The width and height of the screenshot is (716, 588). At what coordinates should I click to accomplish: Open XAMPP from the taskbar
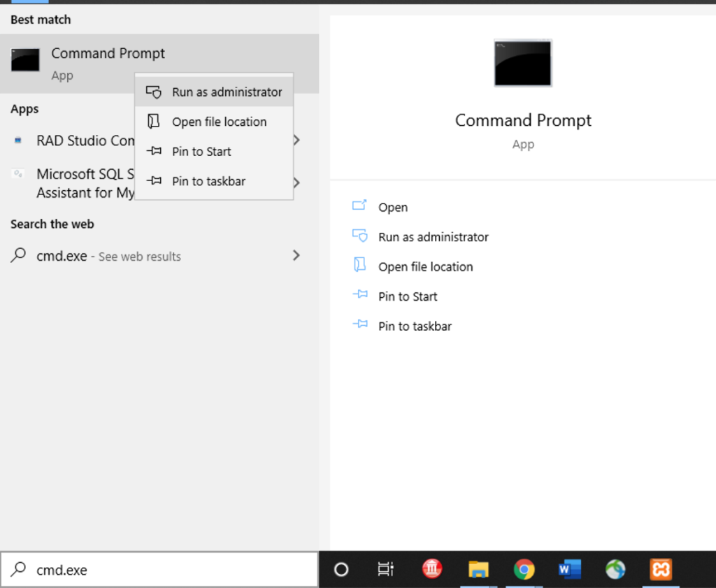[x=661, y=569]
